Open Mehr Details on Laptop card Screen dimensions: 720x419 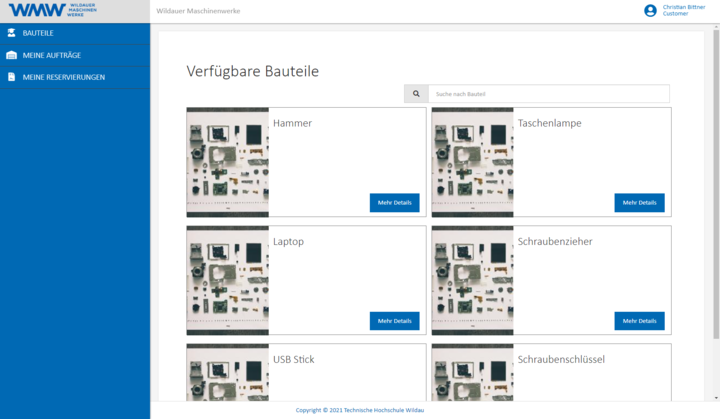tap(394, 321)
